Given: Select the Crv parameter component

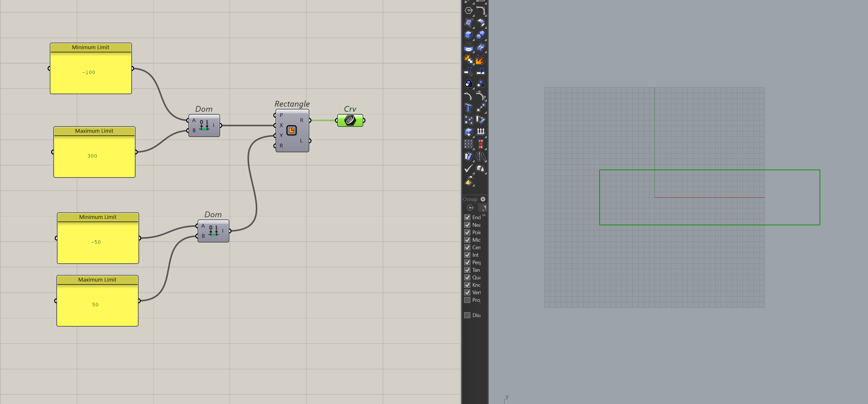Looking at the screenshot, I should click(x=350, y=120).
